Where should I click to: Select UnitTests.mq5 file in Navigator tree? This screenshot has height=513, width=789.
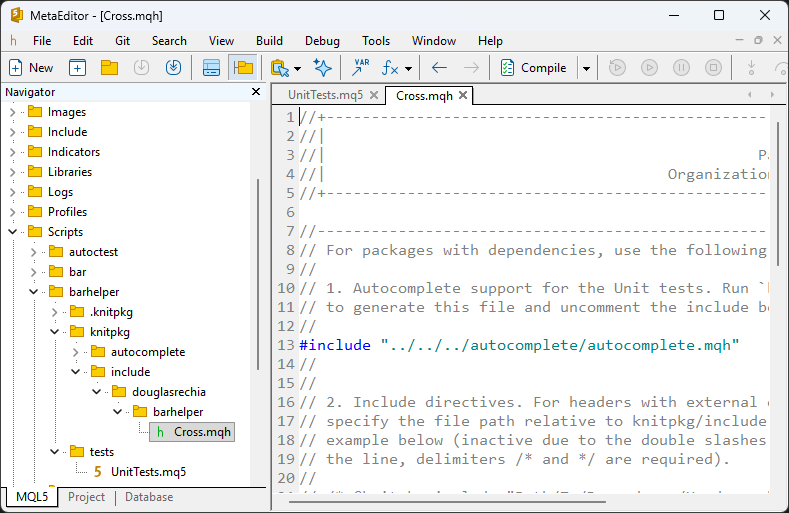(x=148, y=472)
